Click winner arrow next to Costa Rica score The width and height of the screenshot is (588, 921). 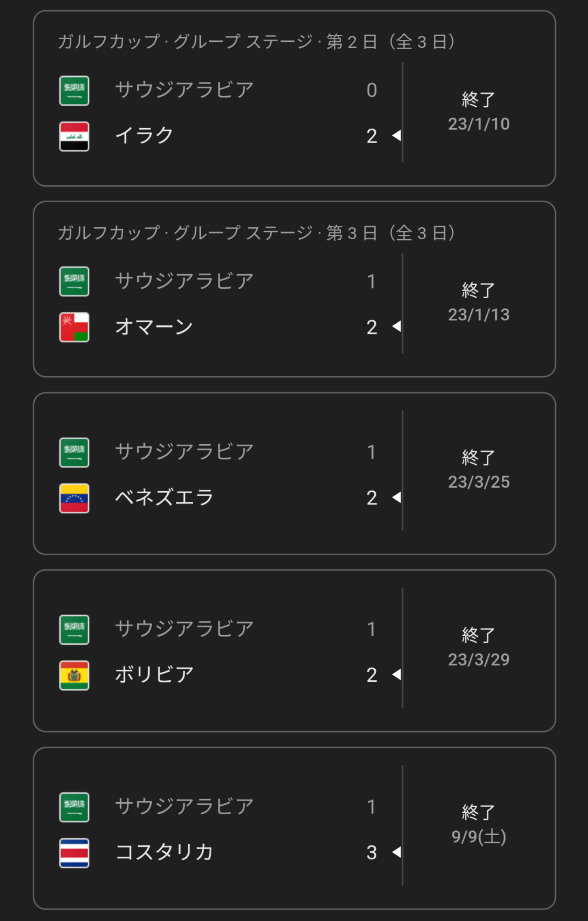(397, 852)
